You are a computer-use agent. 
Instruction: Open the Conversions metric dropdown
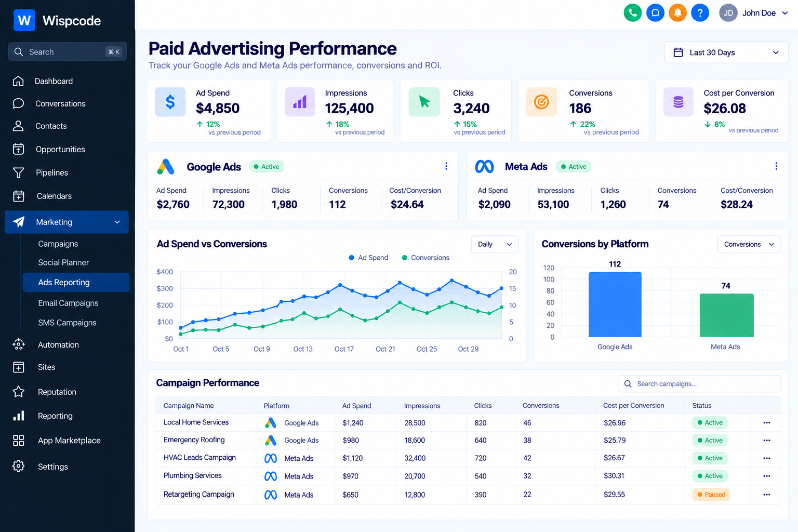(x=749, y=244)
